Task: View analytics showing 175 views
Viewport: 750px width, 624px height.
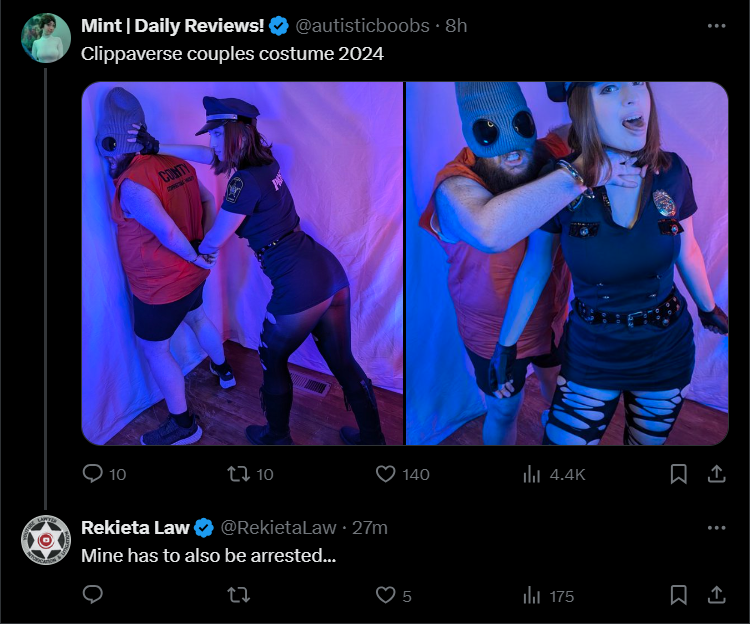Action: [532, 596]
